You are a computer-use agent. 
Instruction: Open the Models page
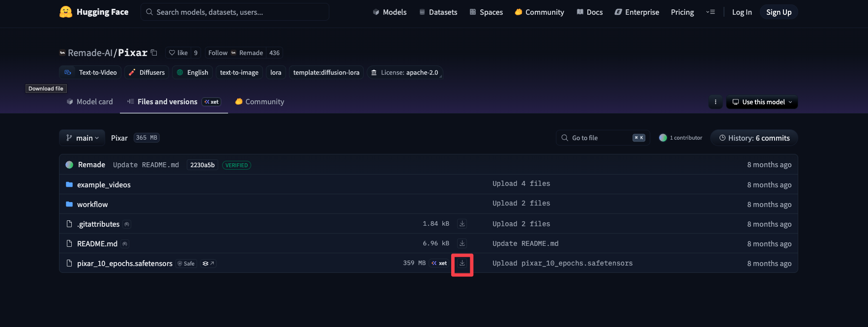coord(390,12)
